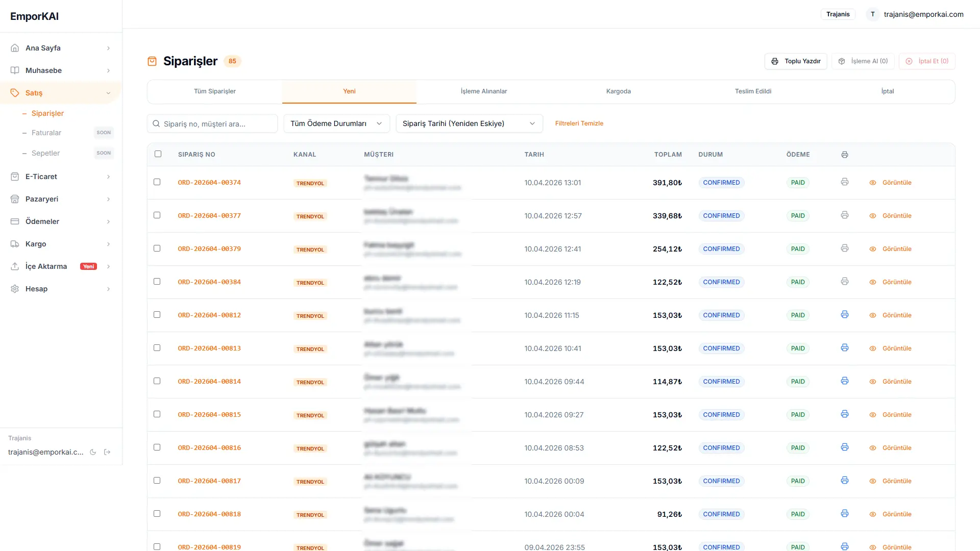Screen dimensions: 980x551
Task: Click Filtreleri Temizle link
Action: tap(579, 123)
